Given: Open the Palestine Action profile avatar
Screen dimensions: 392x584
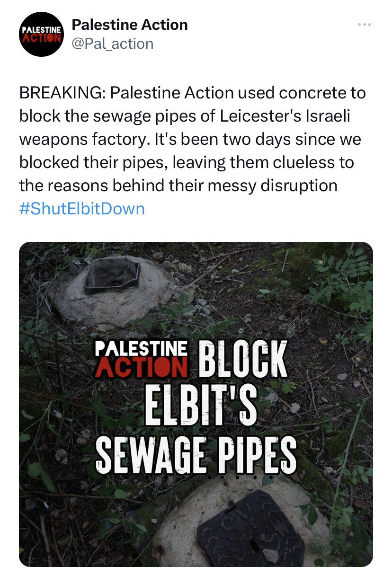Looking at the screenshot, I should (41, 35).
